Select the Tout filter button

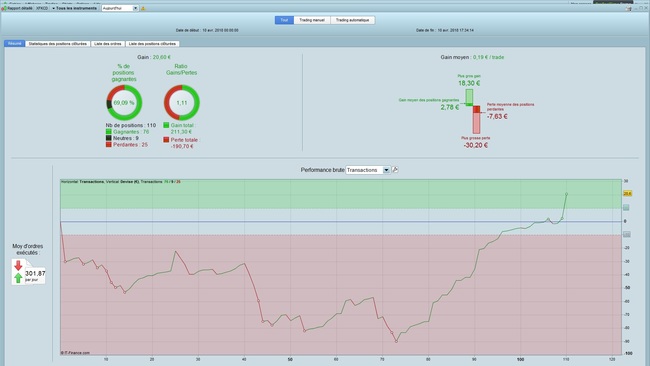(x=284, y=20)
